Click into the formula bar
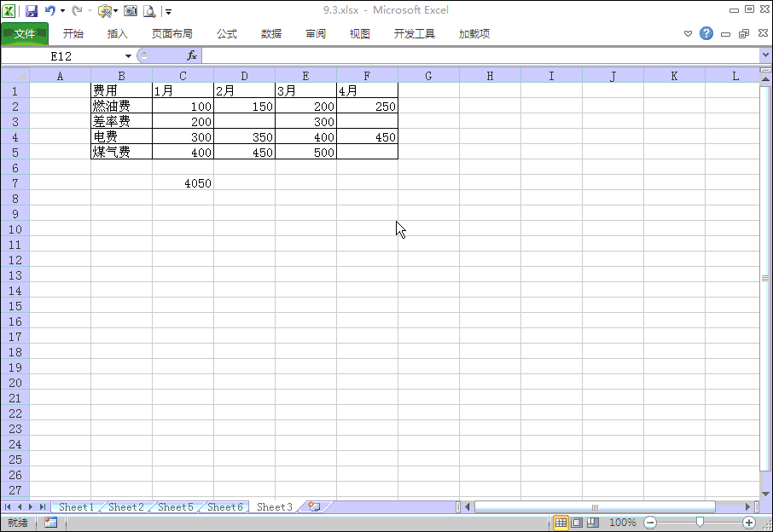This screenshot has width=773, height=532. pyautogui.click(x=480, y=55)
